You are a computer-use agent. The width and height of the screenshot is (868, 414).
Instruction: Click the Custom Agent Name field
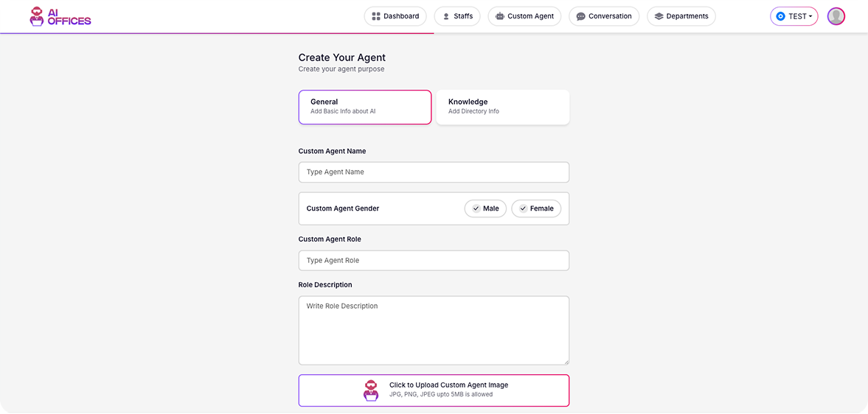(x=434, y=172)
